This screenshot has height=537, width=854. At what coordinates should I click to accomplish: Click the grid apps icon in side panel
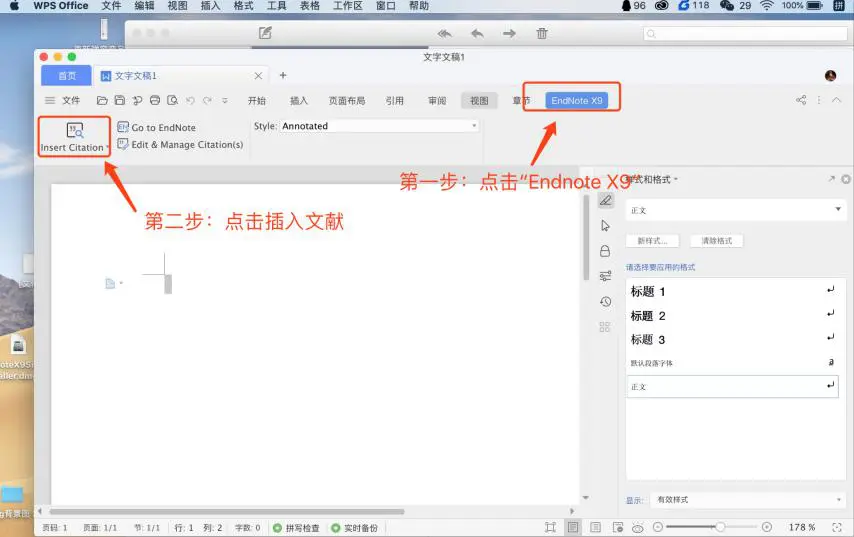tap(605, 327)
